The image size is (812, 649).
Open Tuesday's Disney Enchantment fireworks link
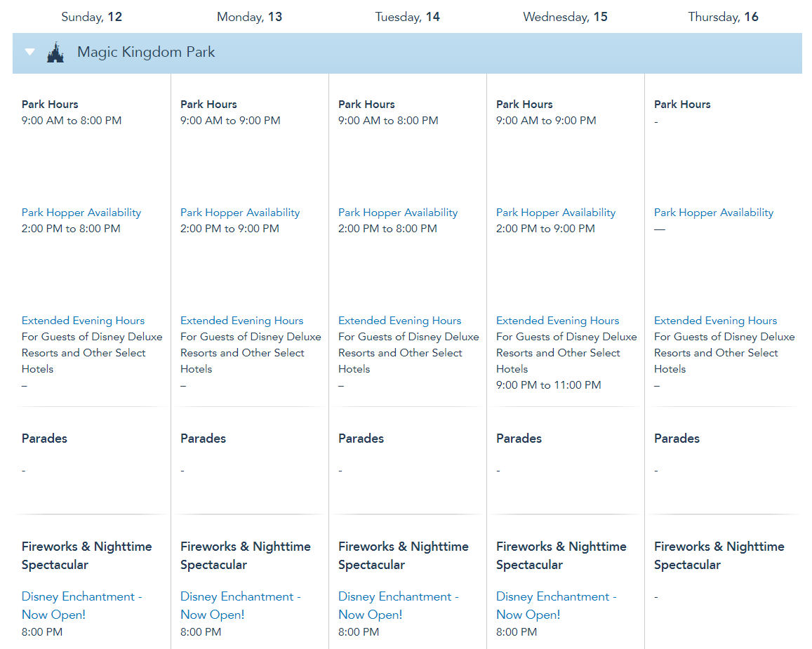(x=398, y=605)
